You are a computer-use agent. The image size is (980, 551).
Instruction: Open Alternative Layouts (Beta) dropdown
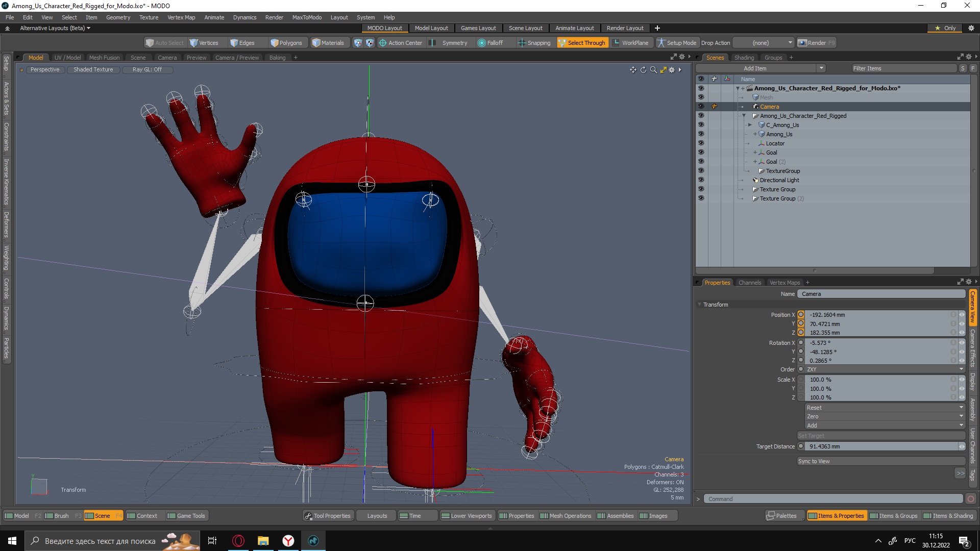tap(55, 28)
